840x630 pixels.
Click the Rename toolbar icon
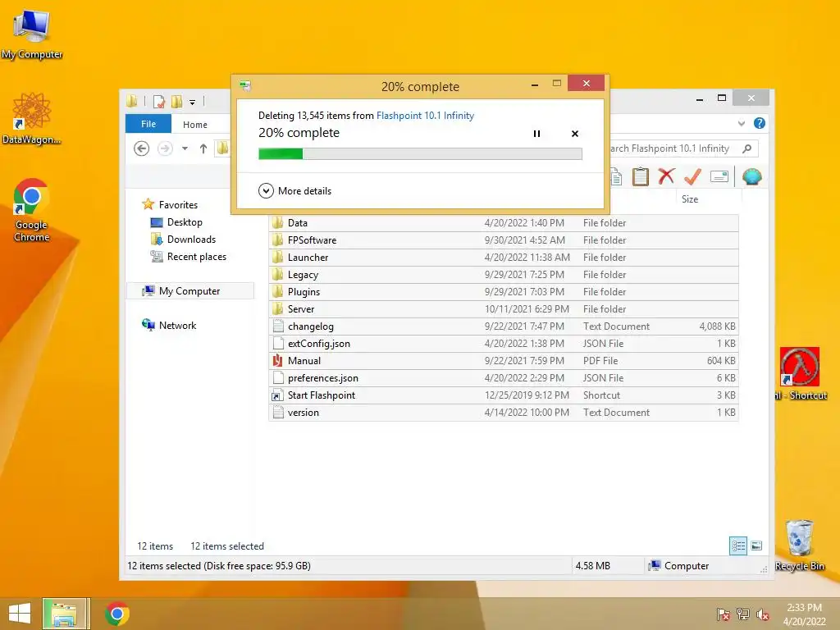pos(719,176)
